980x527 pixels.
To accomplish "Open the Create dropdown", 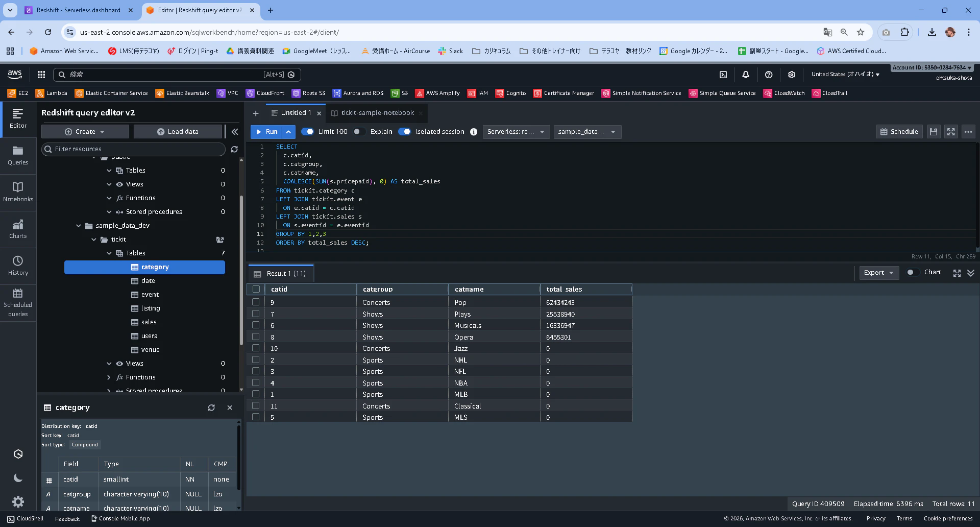I will click(85, 132).
